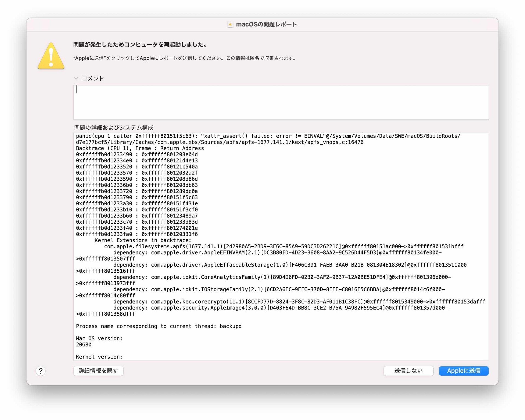Click the com.apple.kec.corecrypto(11.1) dependency line
Image resolution: width=525 pixels, height=420 pixels.
299,302
